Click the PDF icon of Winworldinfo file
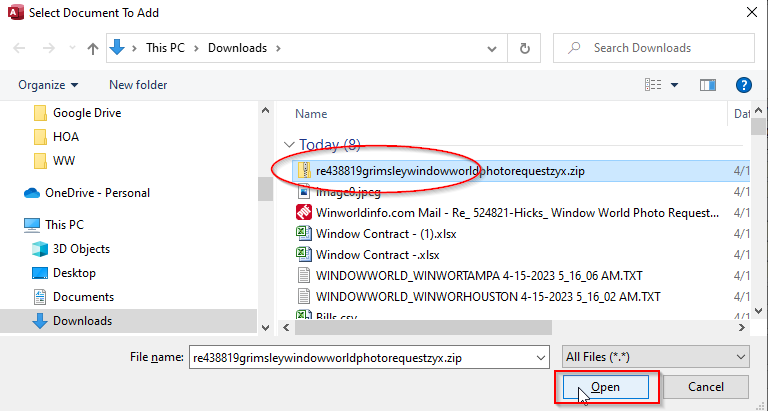The width and height of the screenshot is (768, 411). pyautogui.click(x=304, y=213)
